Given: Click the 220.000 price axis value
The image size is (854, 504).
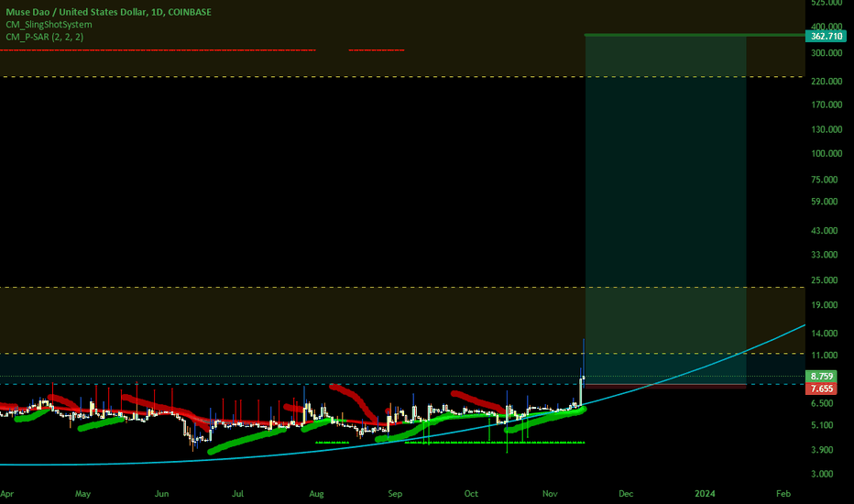Looking at the screenshot, I should coord(827,82).
